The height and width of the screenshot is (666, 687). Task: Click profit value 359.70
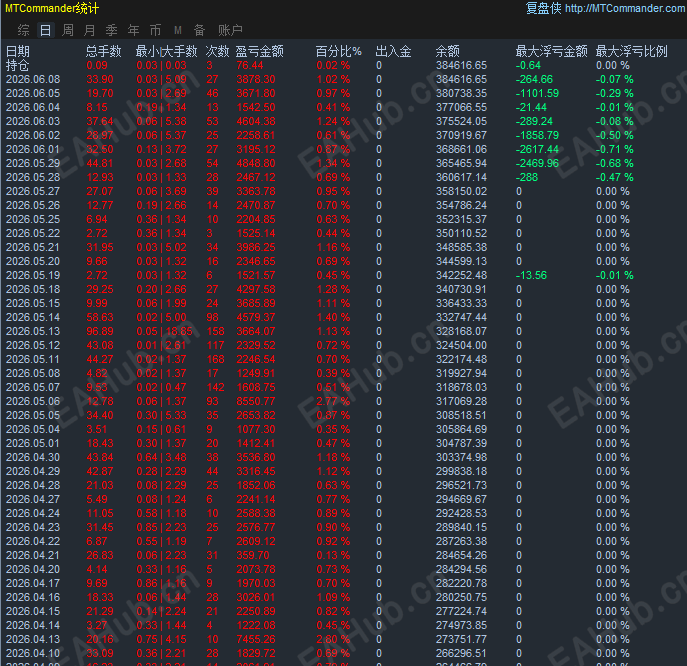[x=253, y=555]
